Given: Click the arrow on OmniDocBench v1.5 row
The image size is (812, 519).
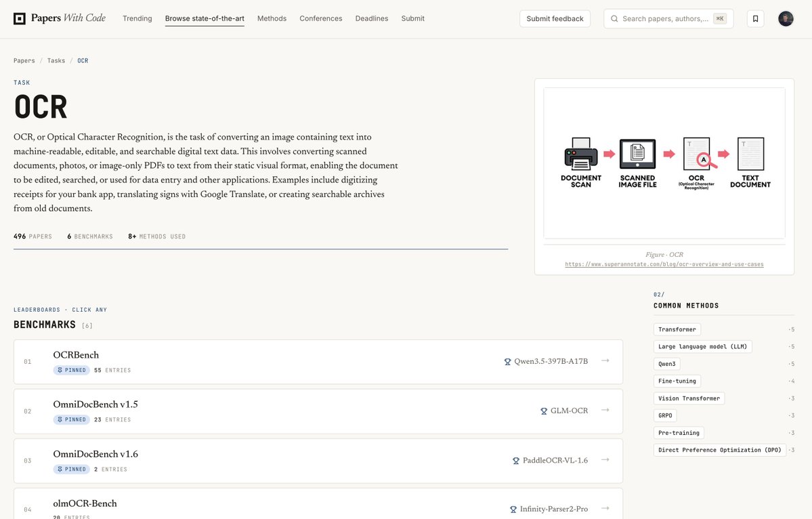Looking at the screenshot, I should coord(605,410).
